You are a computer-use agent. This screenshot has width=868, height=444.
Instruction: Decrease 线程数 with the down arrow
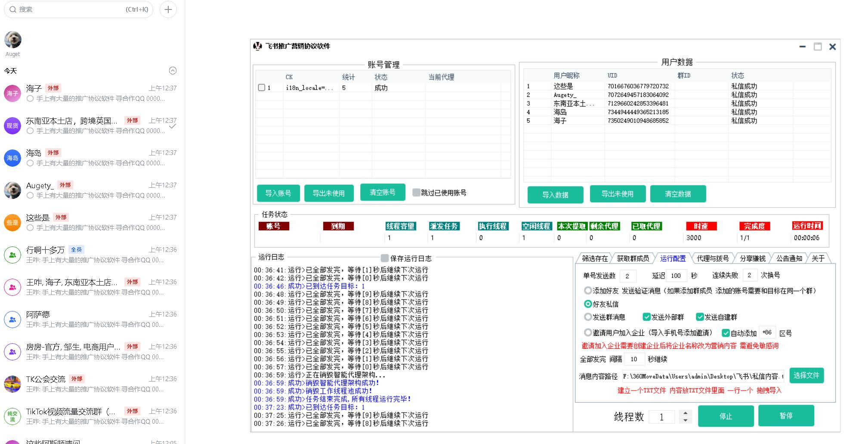pos(685,420)
